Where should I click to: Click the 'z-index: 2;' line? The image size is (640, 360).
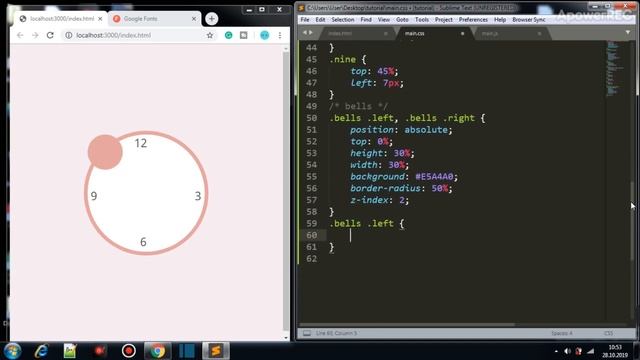[379, 200]
